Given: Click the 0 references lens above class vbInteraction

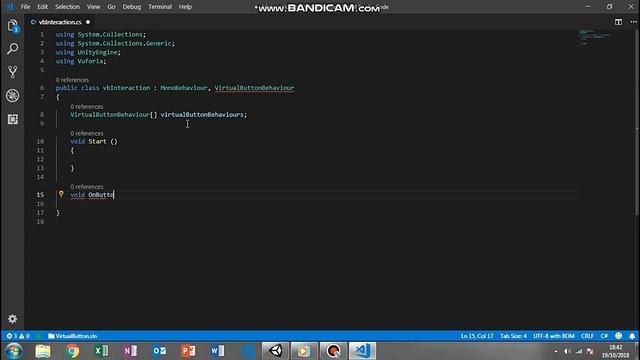Looking at the screenshot, I should (72, 80).
